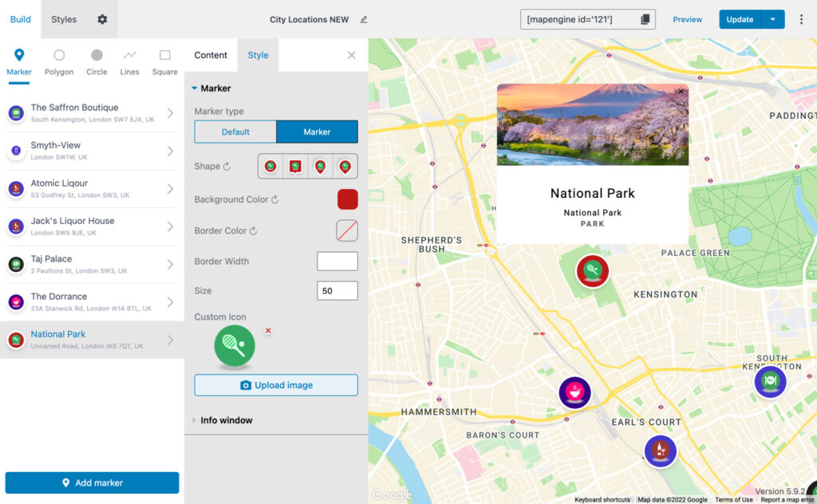Viewport: 817px width, 504px height.
Task: Select the Lines drawing tool
Action: point(129,60)
